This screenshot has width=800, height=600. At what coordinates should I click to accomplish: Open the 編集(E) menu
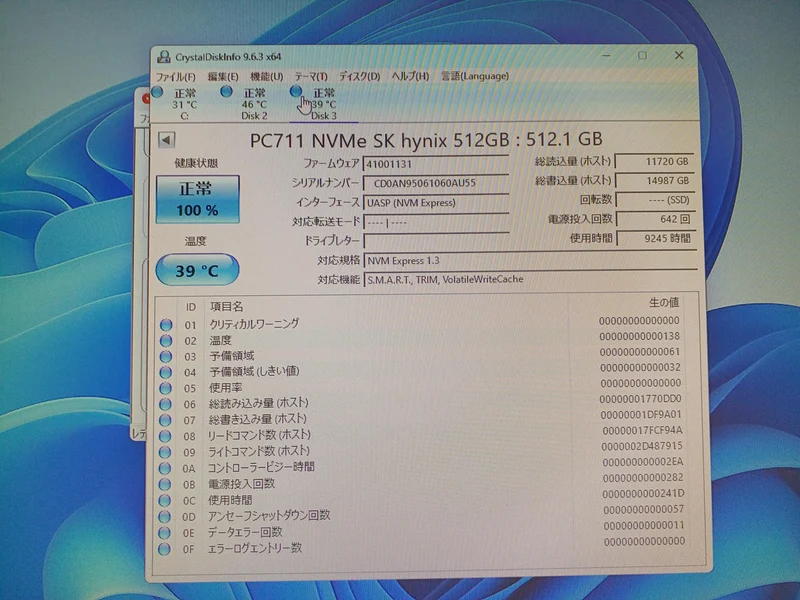(223, 77)
